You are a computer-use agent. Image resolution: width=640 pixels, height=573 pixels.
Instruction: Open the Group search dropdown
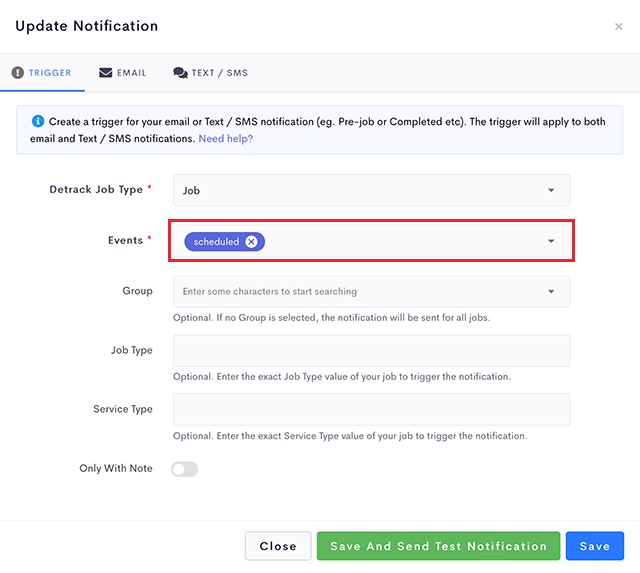coord(371,291)
